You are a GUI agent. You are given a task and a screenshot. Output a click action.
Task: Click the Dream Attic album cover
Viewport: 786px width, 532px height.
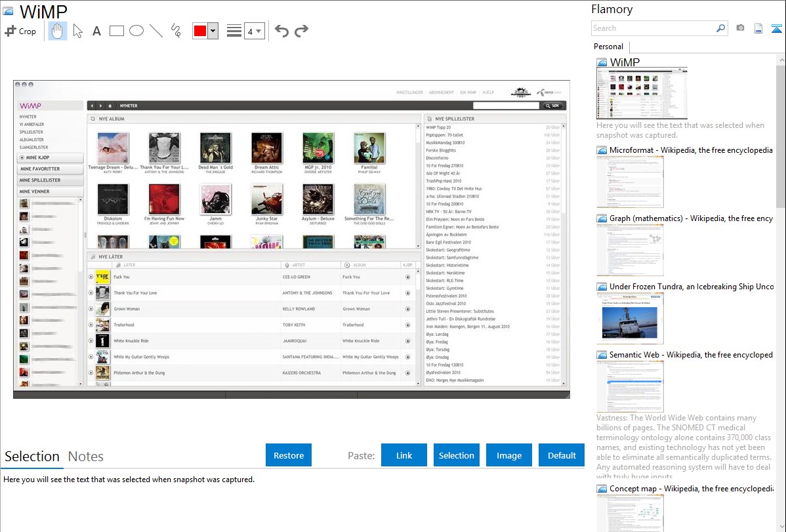pyautogui.click(x=266, y=148)
